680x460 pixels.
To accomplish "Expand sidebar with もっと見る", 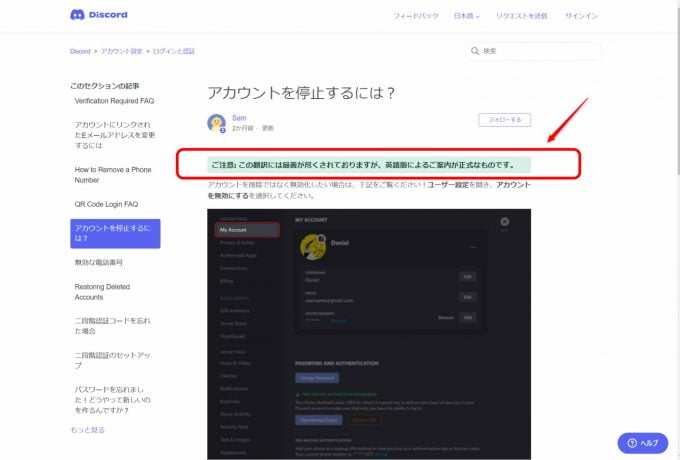I will tap(86, 429).
